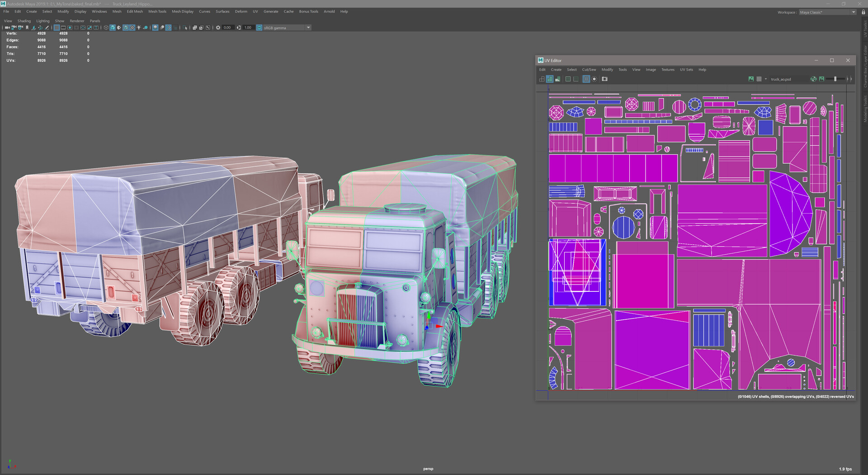Open the Cut/Sew menu in UV Editor

589,70
